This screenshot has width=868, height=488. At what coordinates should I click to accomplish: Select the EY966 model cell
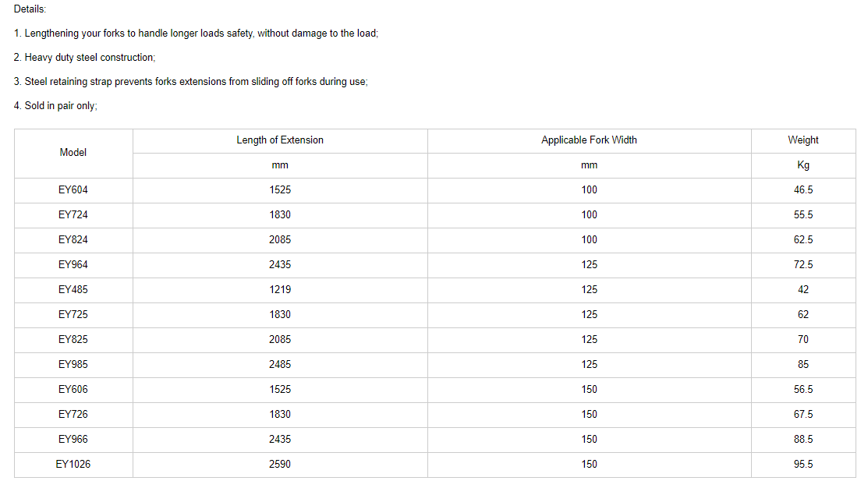73,440
